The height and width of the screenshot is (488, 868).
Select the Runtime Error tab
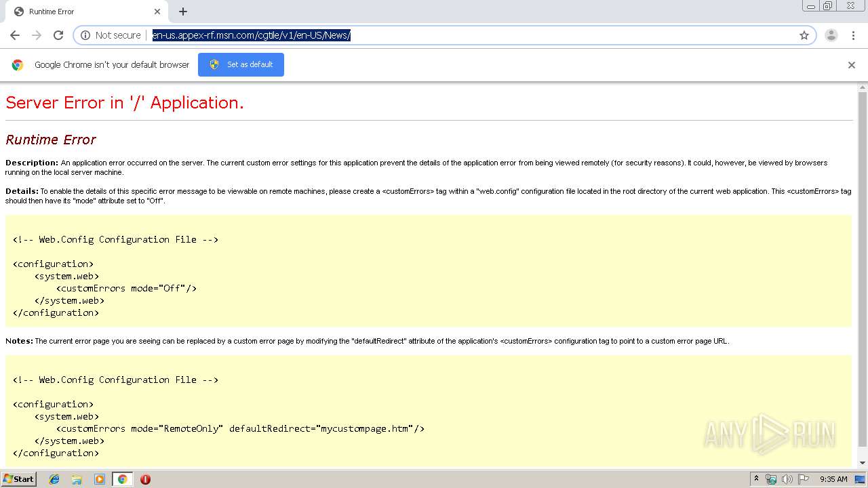coord(85,12)
